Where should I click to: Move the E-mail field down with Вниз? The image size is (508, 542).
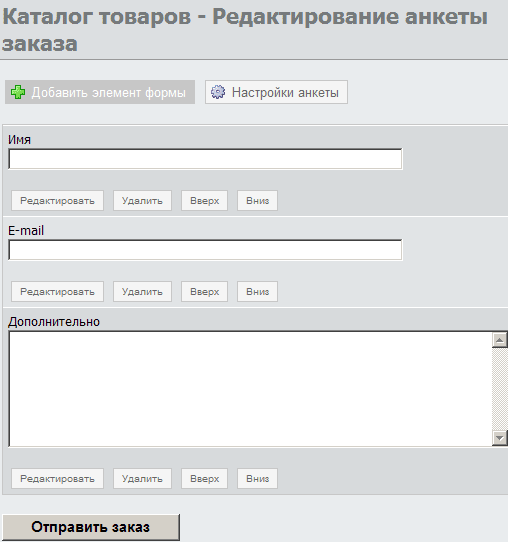tap(257, 291)
